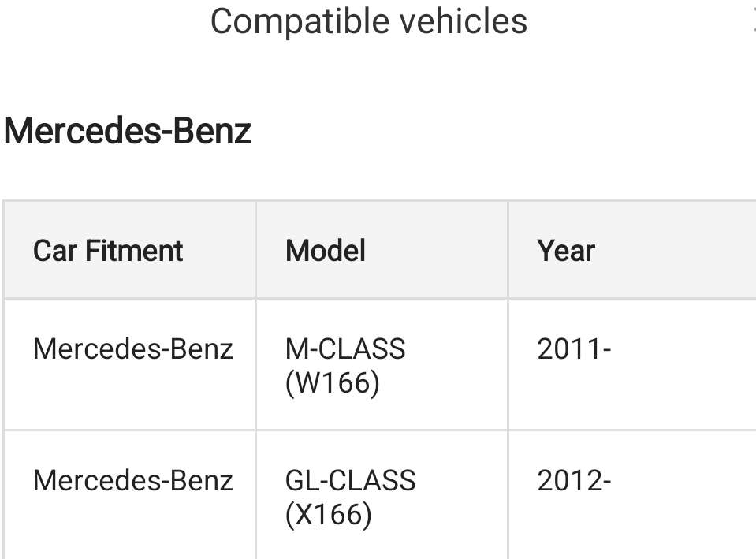This screenshot has width=756, height=559.
Task: Click the (X166) chassis code
Action: coord(329,515)
